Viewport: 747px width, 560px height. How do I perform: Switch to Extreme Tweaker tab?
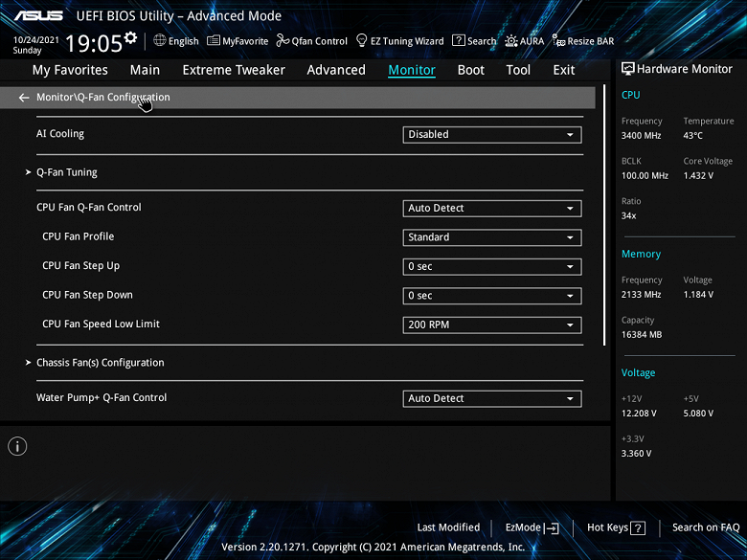[x=234, y=70]
